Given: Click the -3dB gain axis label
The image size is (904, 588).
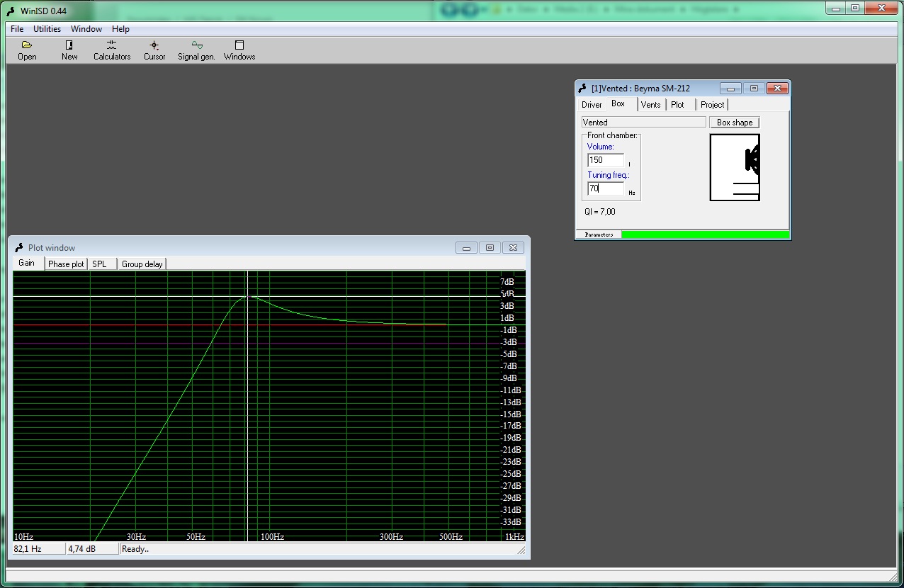Looking at the screenshot, I should click(x=509, y=342).
